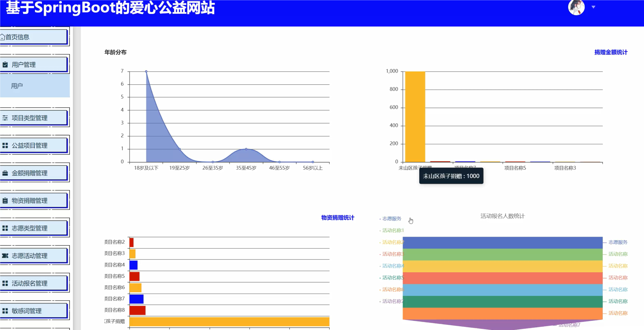Click the home icon beside 首页信息
The width and height of the screenshot is (644, 330).
tap(2, 37)
